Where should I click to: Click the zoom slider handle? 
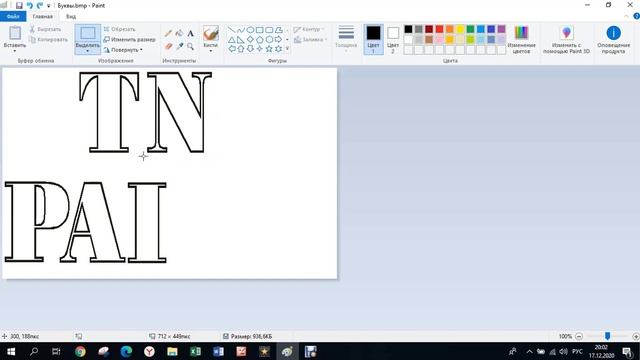[607, 336]
